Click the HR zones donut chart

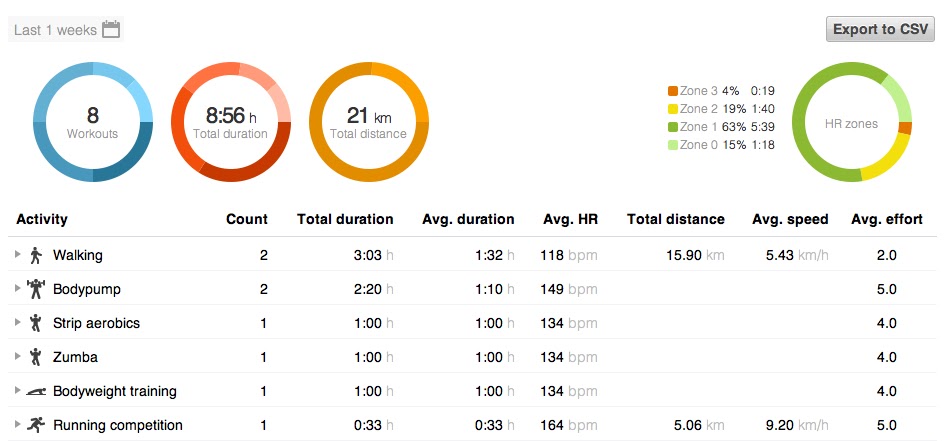[x=851, y=122]
